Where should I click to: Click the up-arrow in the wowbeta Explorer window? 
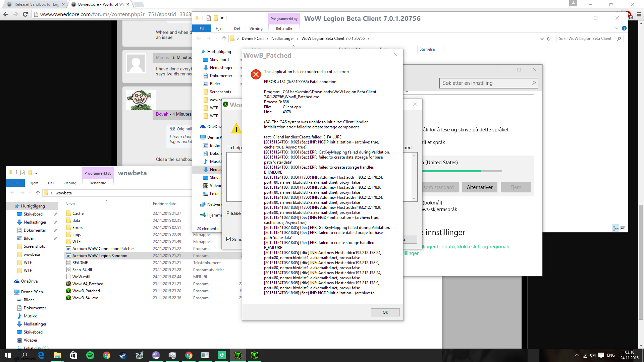click(x=38, y=193)
